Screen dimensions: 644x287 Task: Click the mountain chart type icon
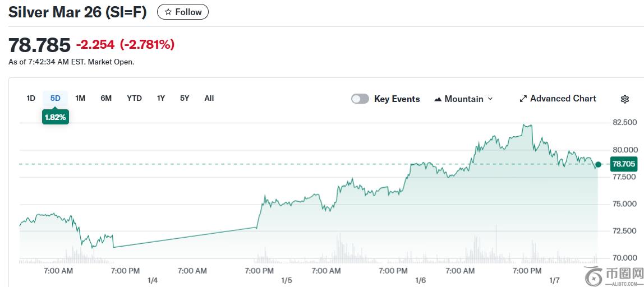click(438, 99)
